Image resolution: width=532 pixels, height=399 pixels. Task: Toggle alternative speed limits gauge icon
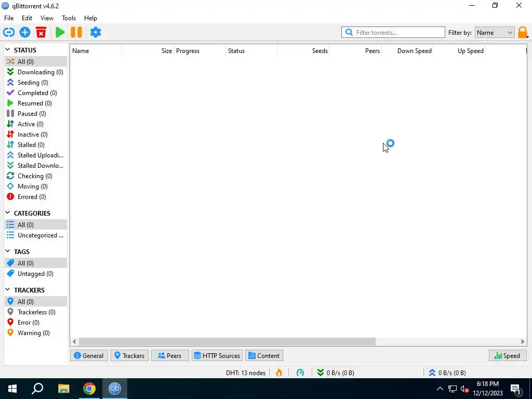300,373
